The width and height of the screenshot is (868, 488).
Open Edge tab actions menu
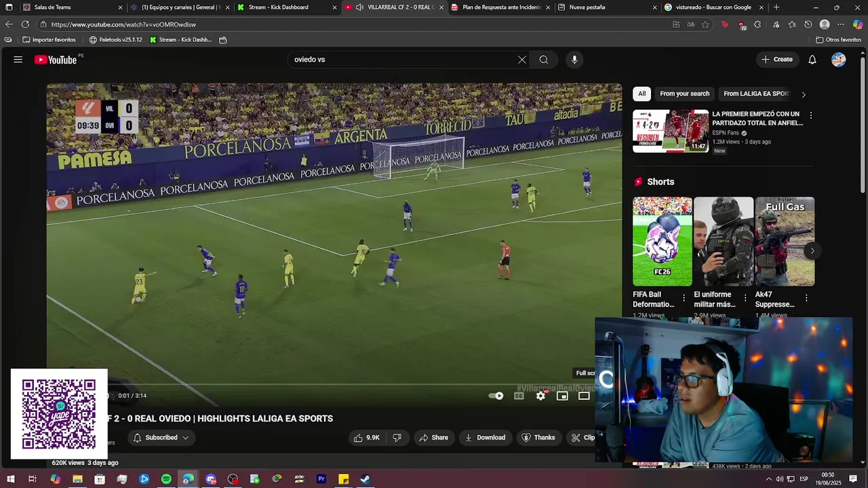[x=9, y=7]
